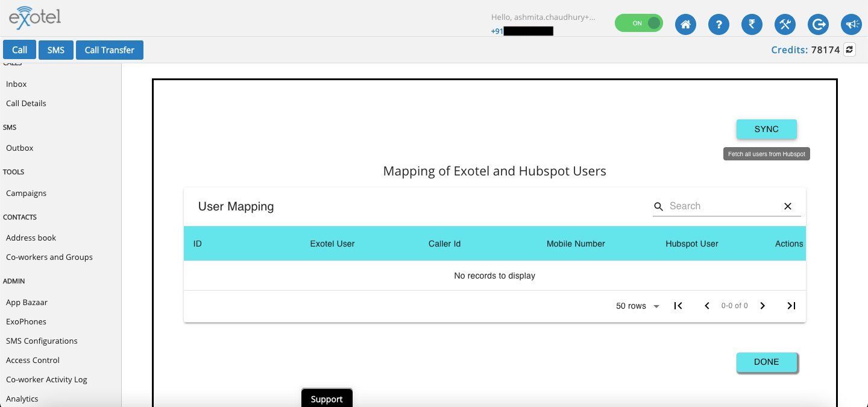Open Address book in sidebar
The width and height of the screenshot is (868, 407).
(31, 238)
